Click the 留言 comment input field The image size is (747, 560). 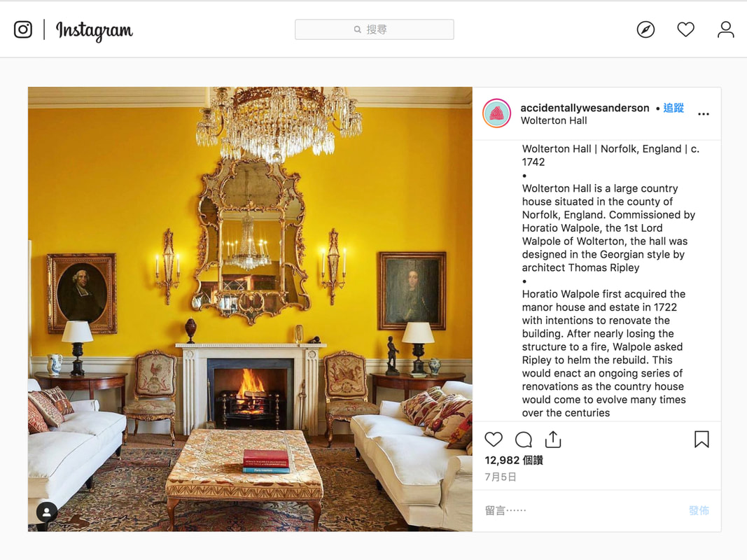(x=583, y=511)
